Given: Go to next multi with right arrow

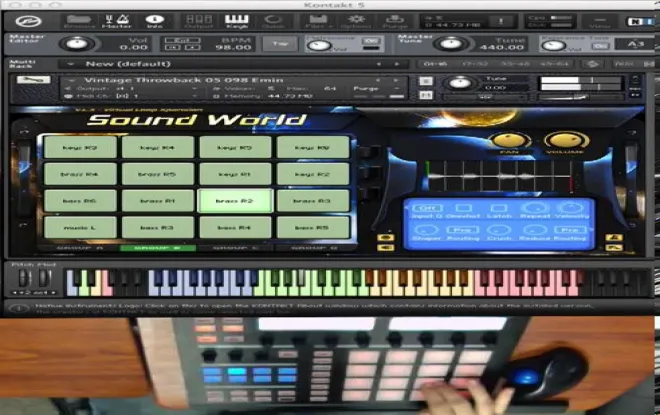Looking at the screenshot, I should 397,64.
